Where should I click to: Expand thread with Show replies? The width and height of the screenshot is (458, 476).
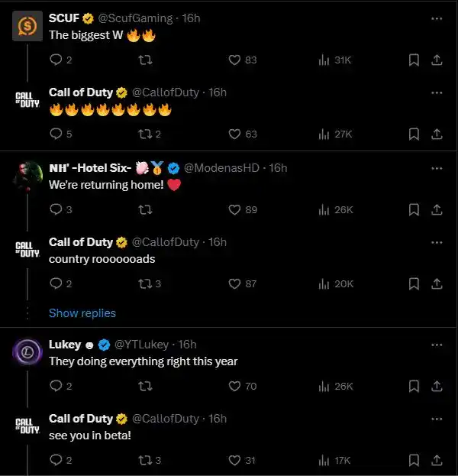coord(82,313)
